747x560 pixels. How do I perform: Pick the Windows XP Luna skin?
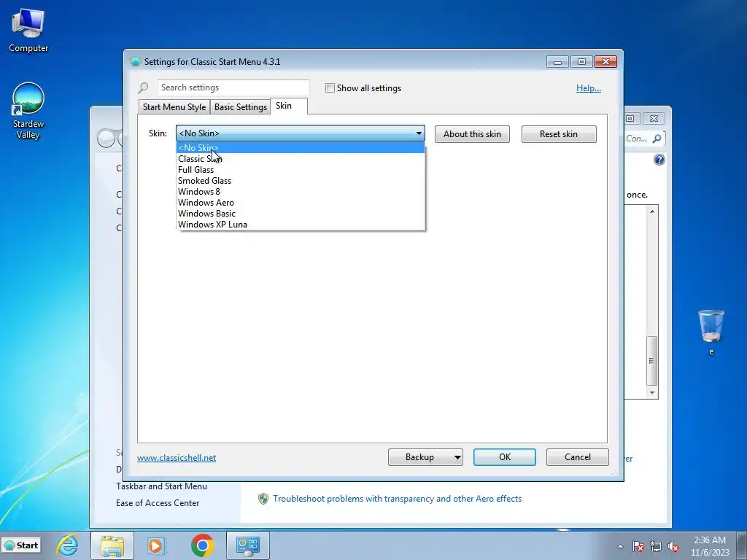tap(300, 225)
